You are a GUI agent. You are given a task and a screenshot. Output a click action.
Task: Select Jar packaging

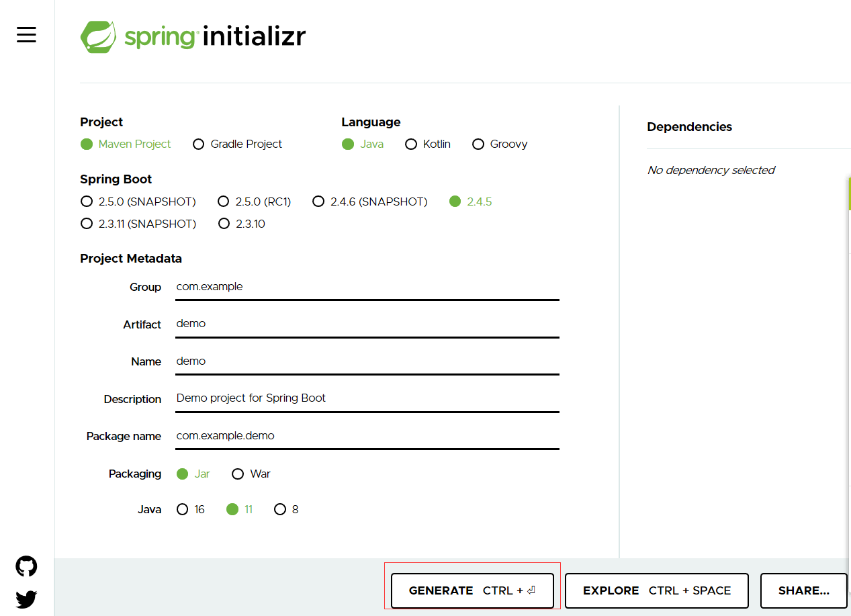pyautogui.click(x=182, y=474)
